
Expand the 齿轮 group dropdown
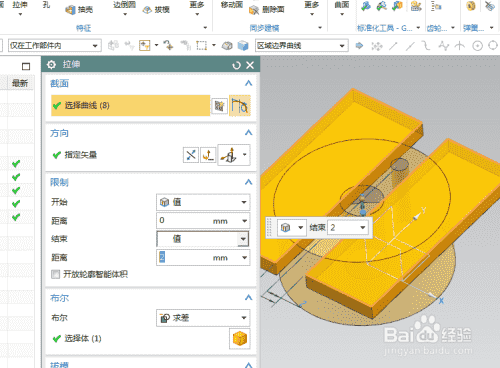click(453, 28)
